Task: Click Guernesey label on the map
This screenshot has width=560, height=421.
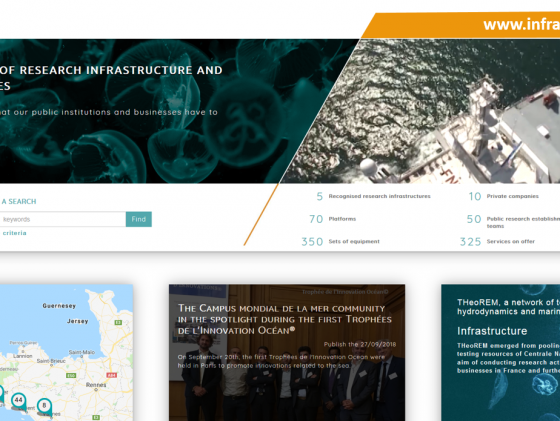Action: point(59,306)
